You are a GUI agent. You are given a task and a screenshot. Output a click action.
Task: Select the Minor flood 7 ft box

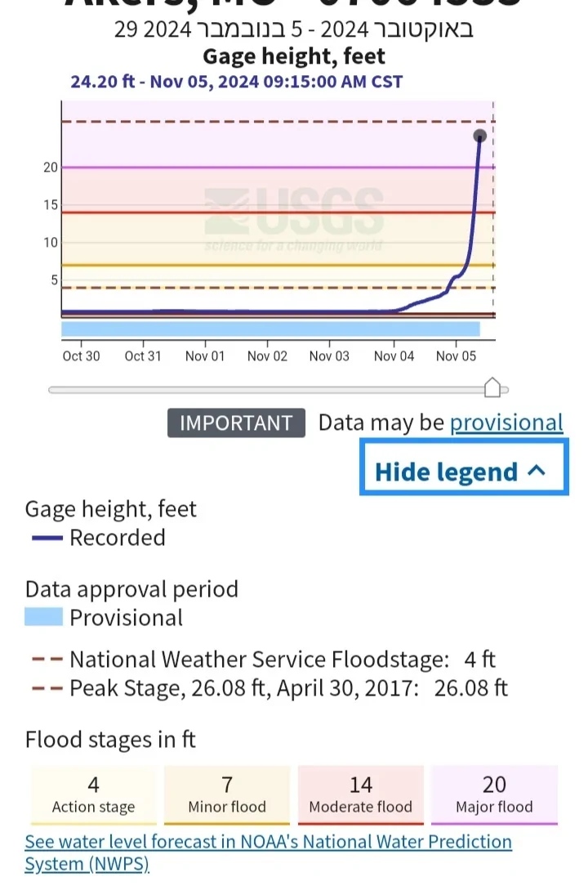(x=227, y=795)
